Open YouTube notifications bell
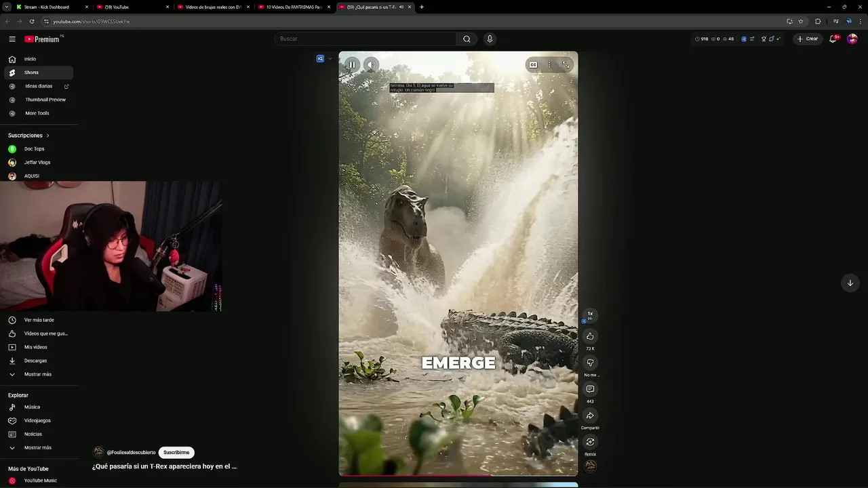868x488 pixels. coord(833,39)
